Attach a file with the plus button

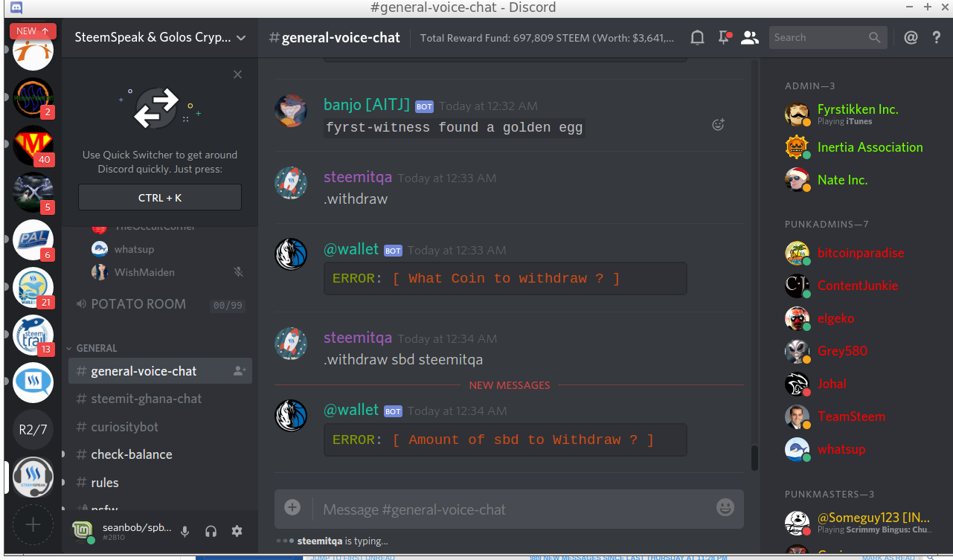[292, 507]
